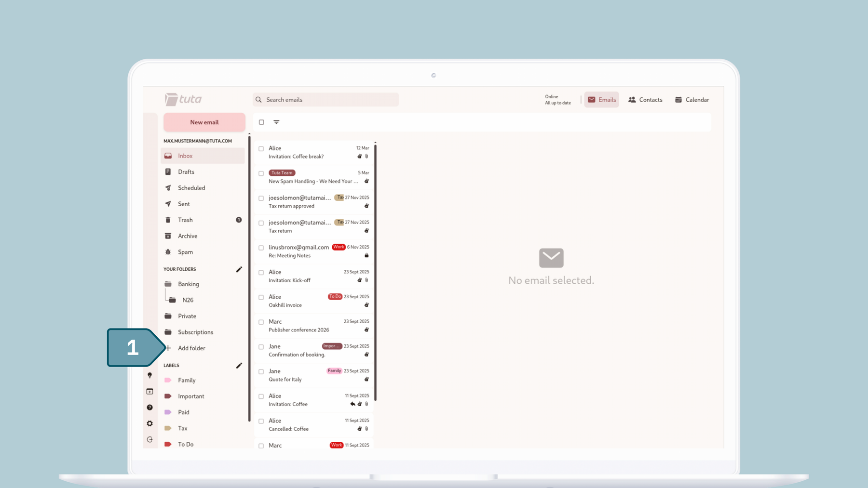Open the Banking folder
The image size is (868, 488).
tap(203, 284)
